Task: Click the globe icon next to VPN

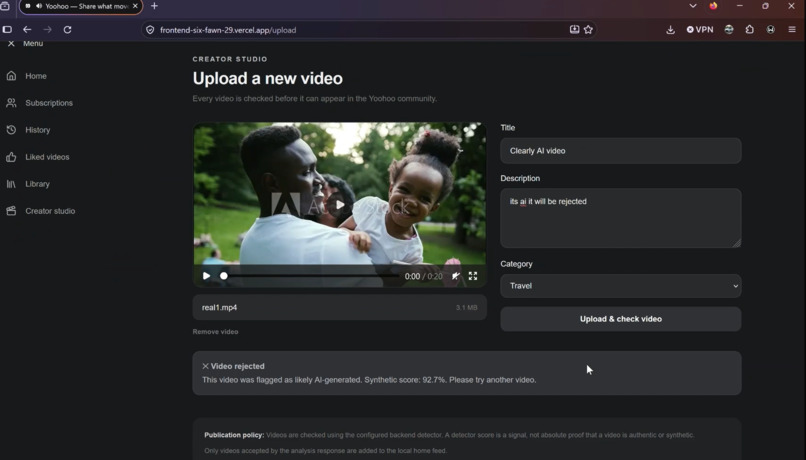Action: (729, 30)
